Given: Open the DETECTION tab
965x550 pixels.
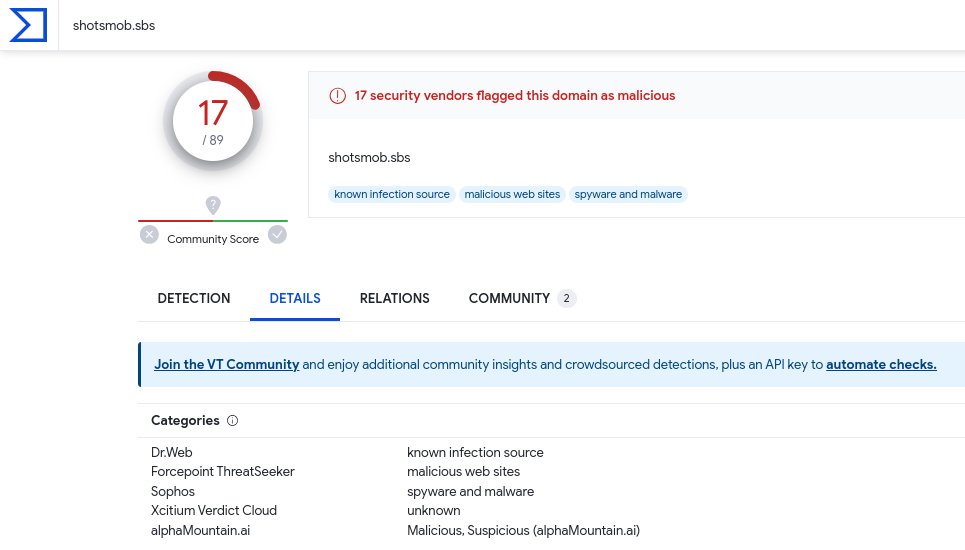Looking at the screenshot, I should coord(194,298).
